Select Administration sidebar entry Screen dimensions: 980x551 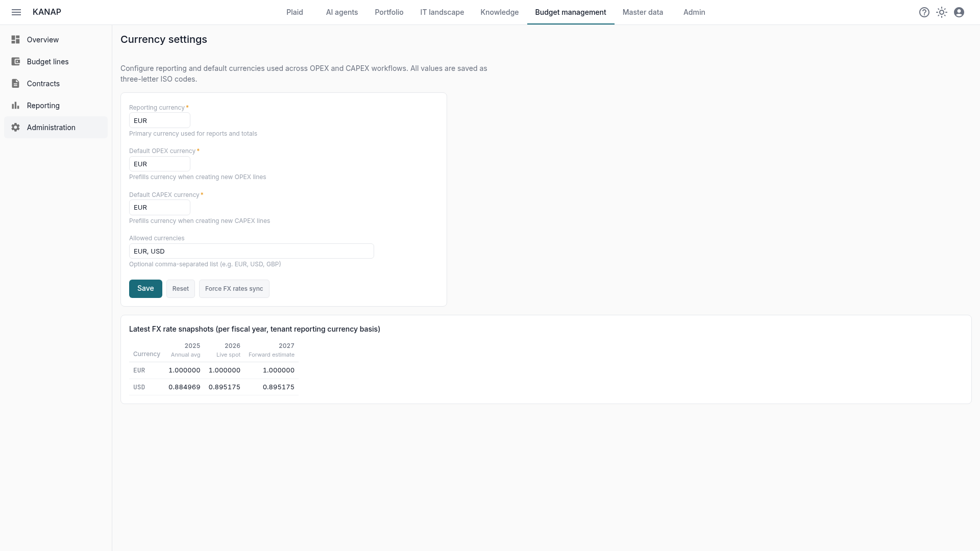click(56, 128)
